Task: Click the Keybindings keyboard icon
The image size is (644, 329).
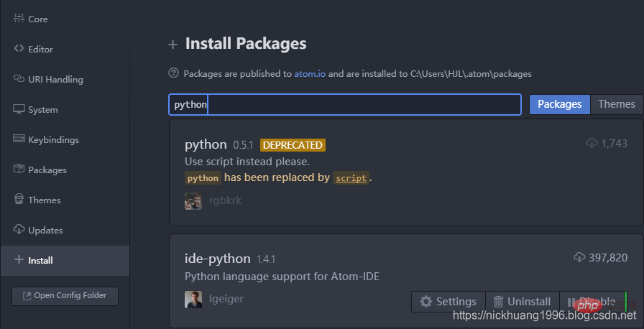Action: [x=19, y=139]
